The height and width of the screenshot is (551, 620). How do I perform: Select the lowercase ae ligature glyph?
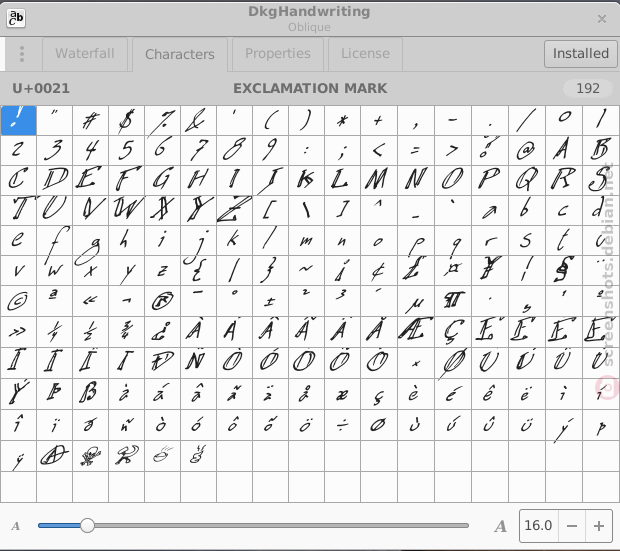tap(342, 393)
